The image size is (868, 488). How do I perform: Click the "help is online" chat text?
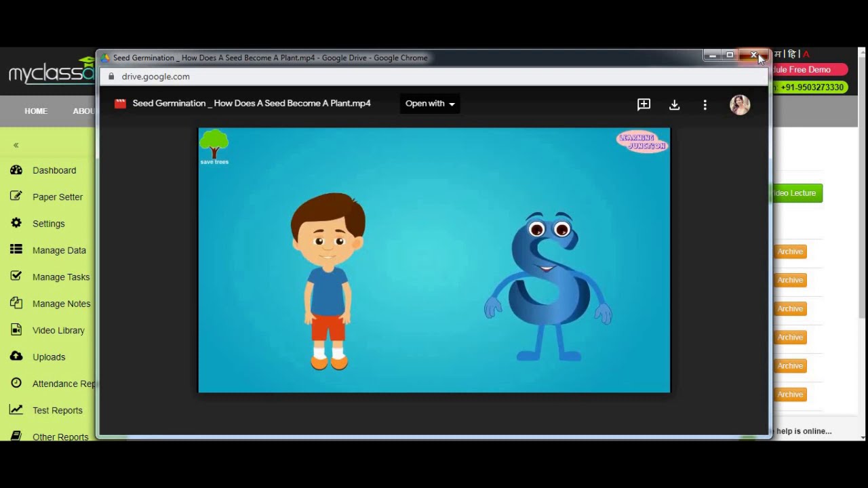tap(804, 431)
